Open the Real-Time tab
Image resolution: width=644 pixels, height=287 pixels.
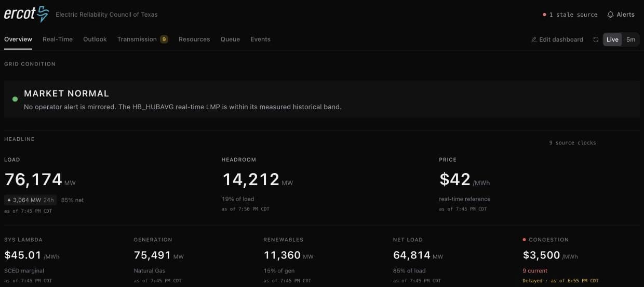click(58, 39)
